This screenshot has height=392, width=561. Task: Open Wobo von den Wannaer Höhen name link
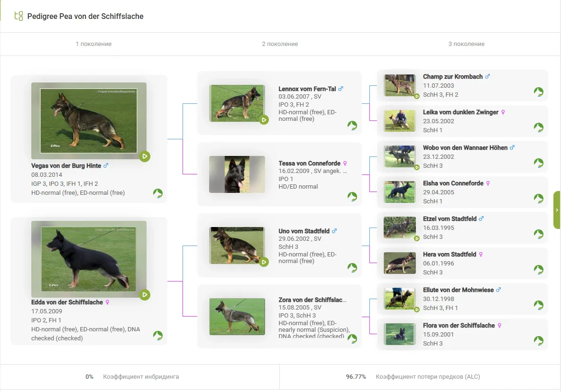pyautogui.click(x=465, y=148)
